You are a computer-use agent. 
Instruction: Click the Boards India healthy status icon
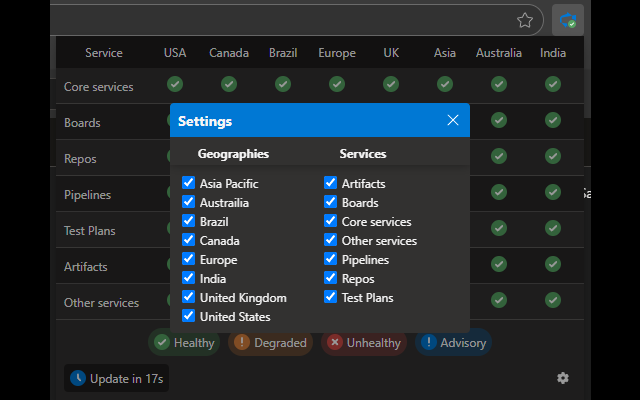point(553,121)
